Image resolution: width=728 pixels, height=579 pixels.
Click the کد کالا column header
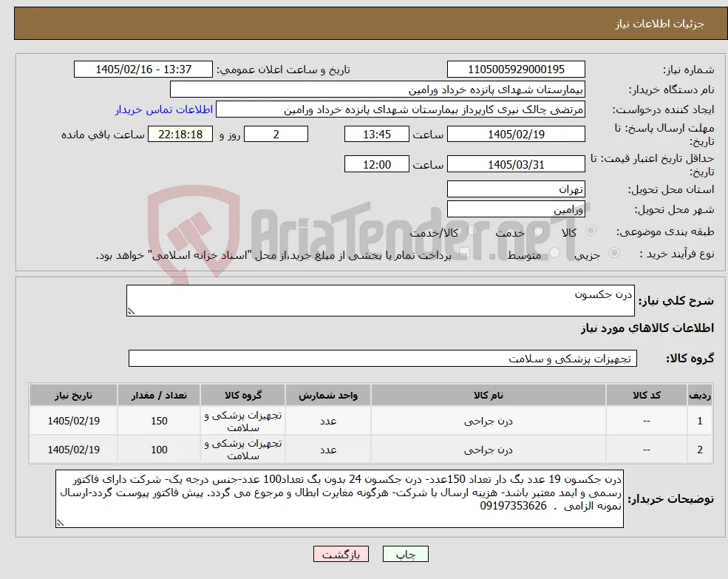coord(646,396)
